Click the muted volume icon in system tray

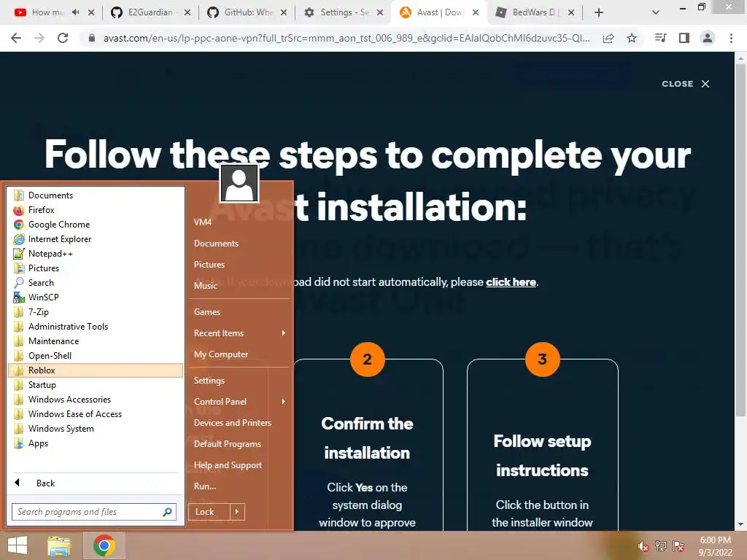click(x=643, y=546)
